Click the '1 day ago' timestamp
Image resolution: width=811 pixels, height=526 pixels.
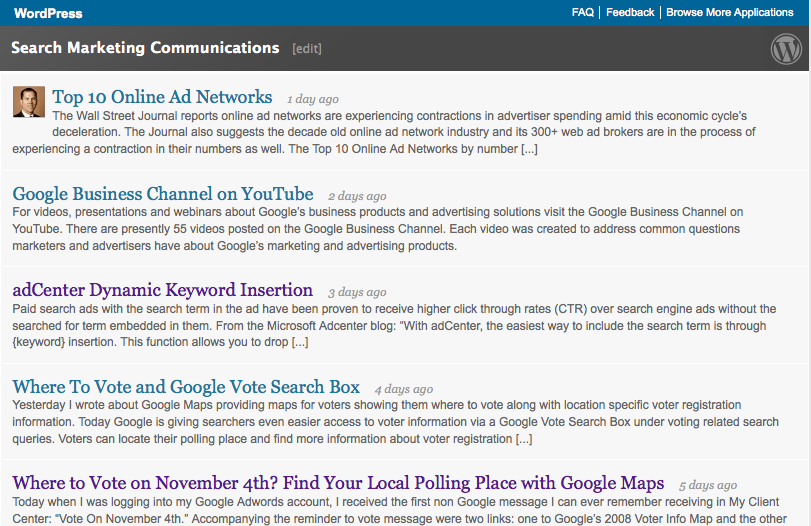click(312, 100)
